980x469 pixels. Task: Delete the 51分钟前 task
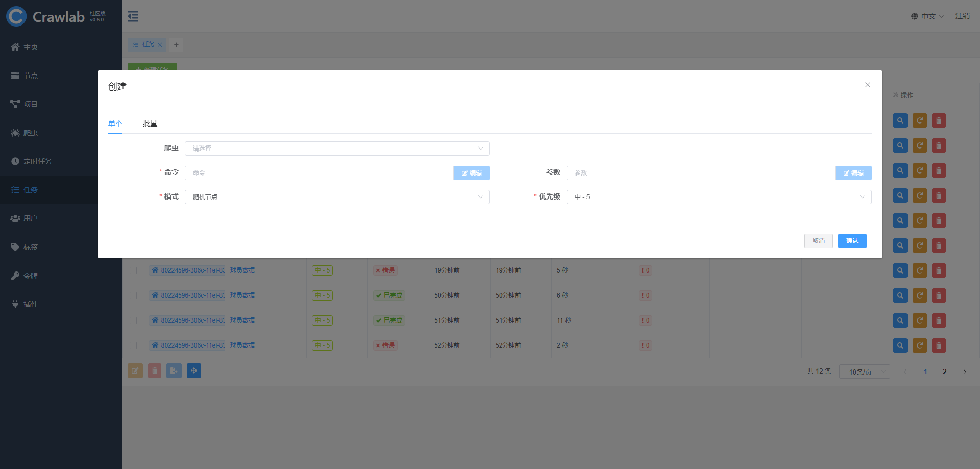pos(939,320)
